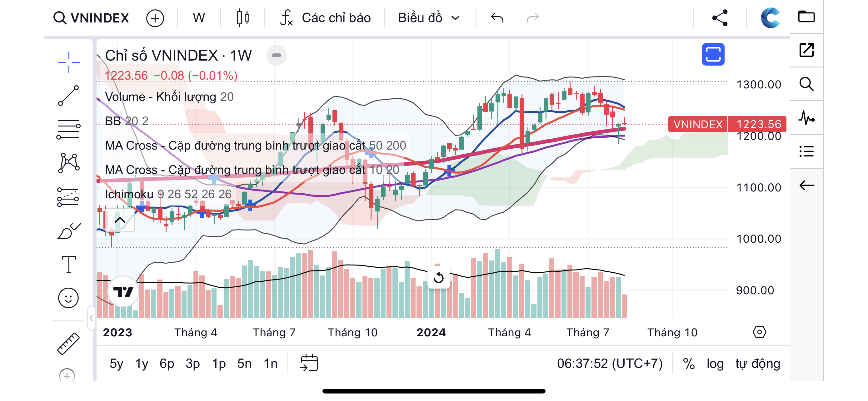Open timezone menu 06:37:52 (UTC+7)
The width and height of the screenshot is (868, 401).
[610, 364]
